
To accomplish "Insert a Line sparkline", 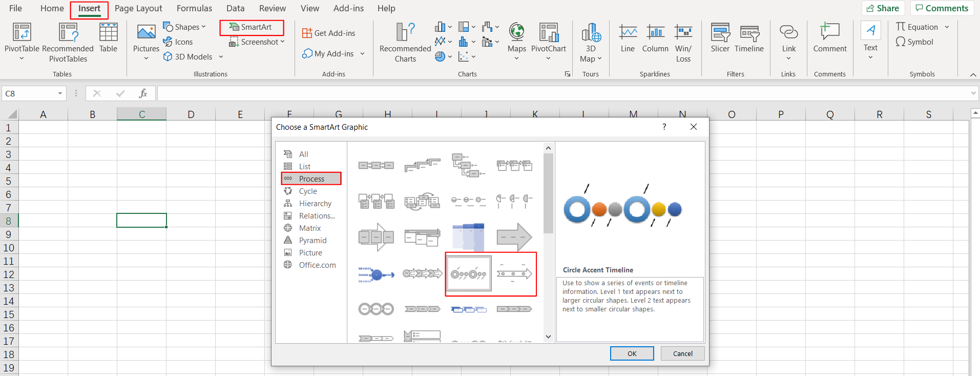I will (628, 38).
